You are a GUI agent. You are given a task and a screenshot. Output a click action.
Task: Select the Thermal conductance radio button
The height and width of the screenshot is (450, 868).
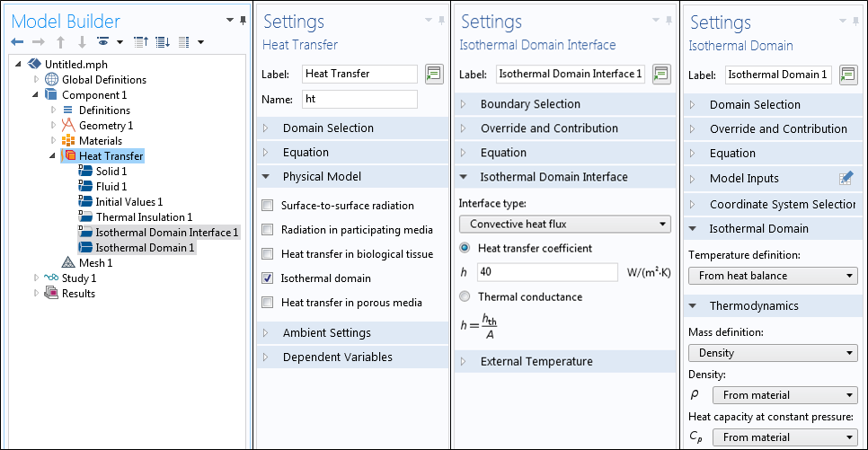point(465,296)
